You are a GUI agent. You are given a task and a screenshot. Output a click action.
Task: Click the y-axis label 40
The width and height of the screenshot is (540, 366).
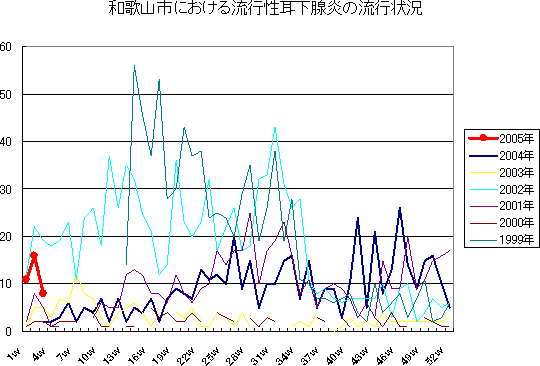(6, 142)
